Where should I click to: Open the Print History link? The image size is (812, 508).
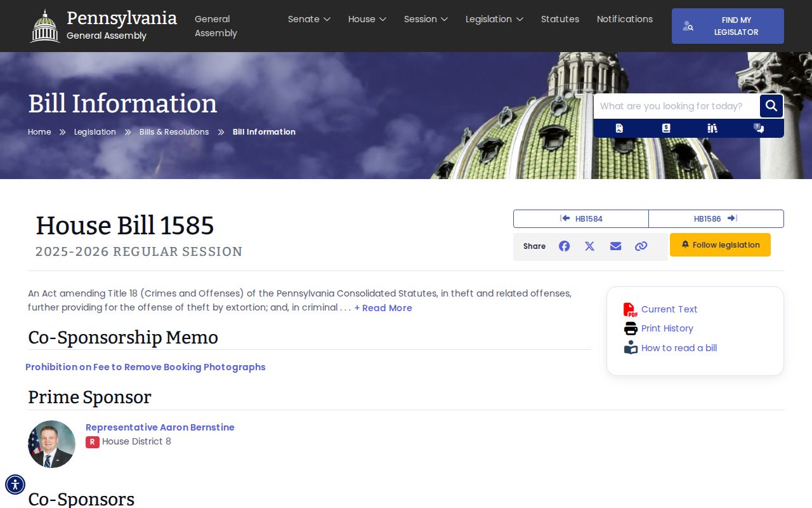tap(667, 328)
